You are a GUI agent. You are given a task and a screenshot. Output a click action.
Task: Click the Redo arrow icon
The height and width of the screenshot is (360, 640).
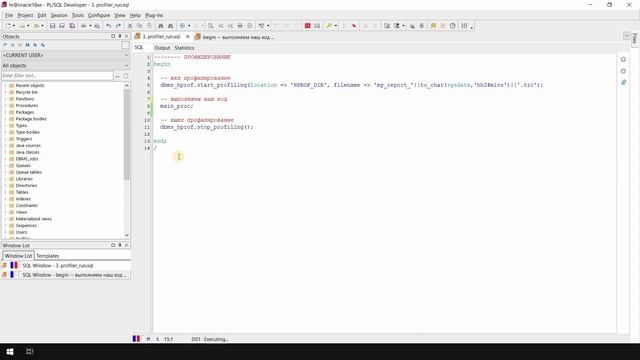point(118,26)
